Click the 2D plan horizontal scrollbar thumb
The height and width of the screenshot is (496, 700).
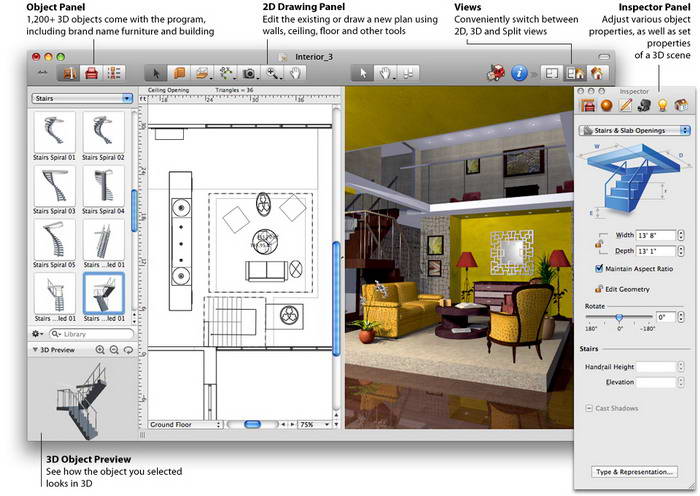pyautogui.click(x=253, y=425)
